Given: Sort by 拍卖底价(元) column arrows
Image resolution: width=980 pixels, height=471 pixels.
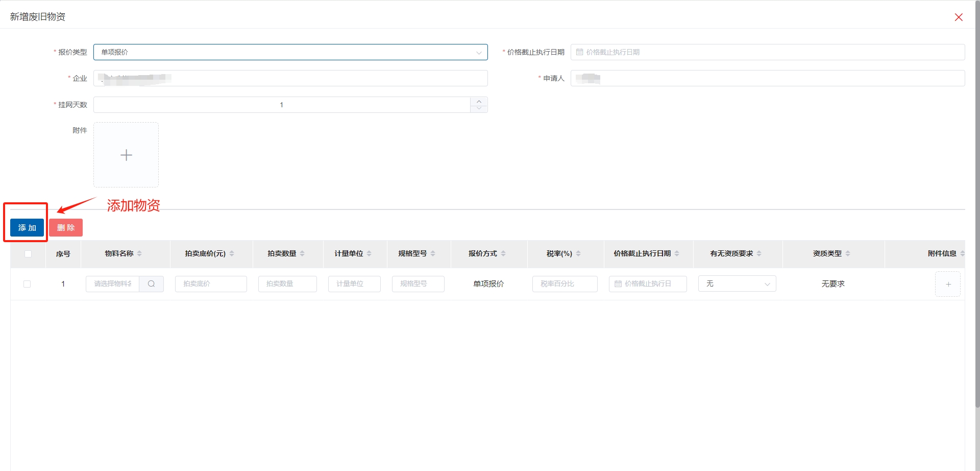Looking at the screenshot, I should coord(232,253).
